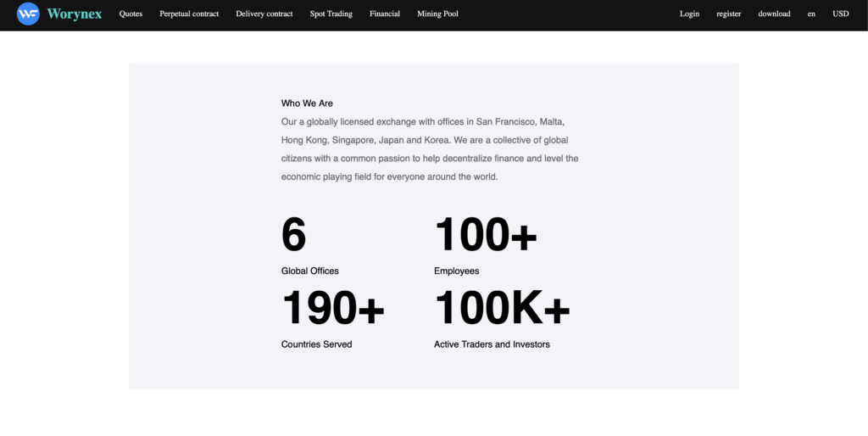Go to Delivery contract
This screenshot has width=868, height=436.
tap(264, 14)
